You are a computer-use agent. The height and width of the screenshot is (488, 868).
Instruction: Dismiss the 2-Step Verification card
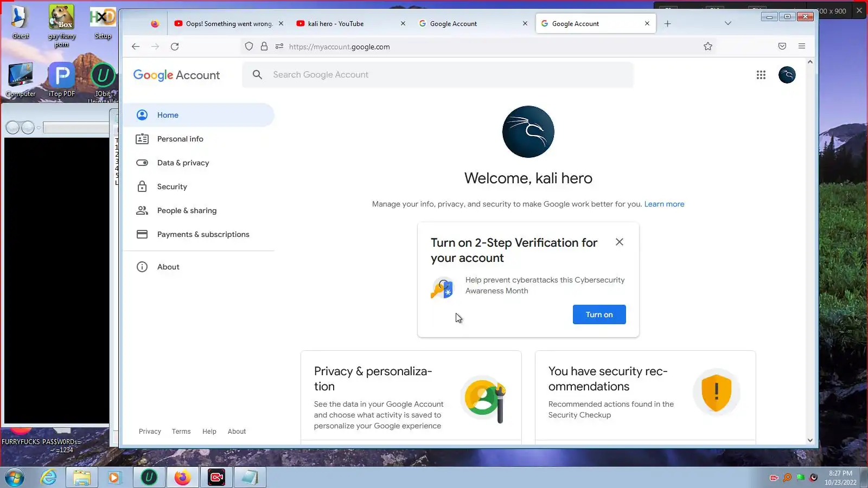click(620, 242)
